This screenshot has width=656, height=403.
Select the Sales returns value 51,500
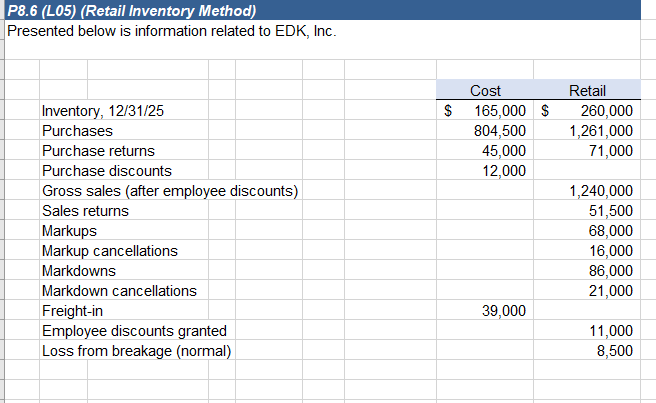click(x=587, y=210)
